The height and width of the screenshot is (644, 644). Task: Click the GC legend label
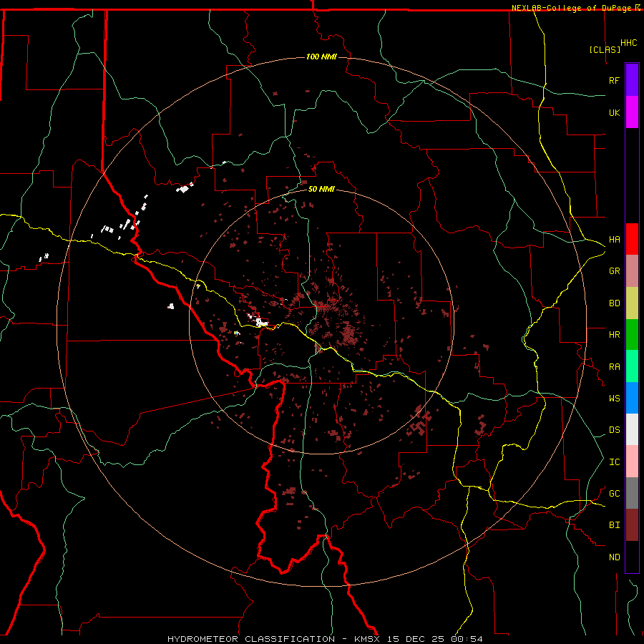coord(614,494)
